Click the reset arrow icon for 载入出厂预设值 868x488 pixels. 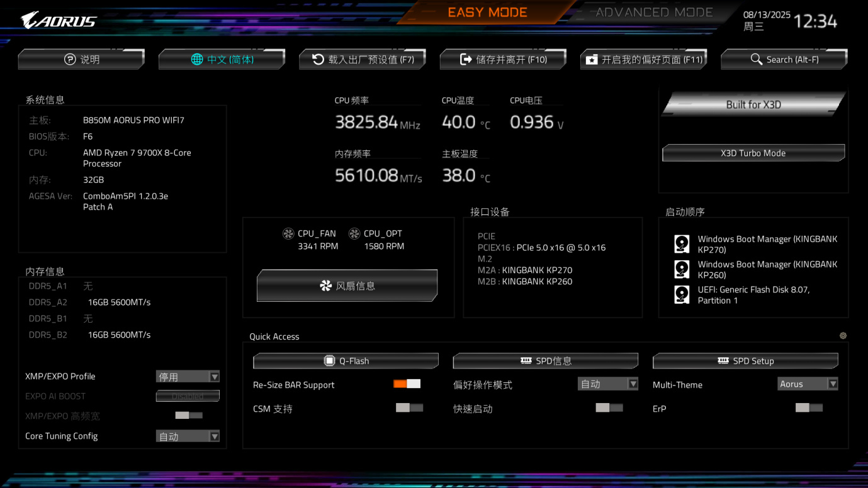click(318, 59)
